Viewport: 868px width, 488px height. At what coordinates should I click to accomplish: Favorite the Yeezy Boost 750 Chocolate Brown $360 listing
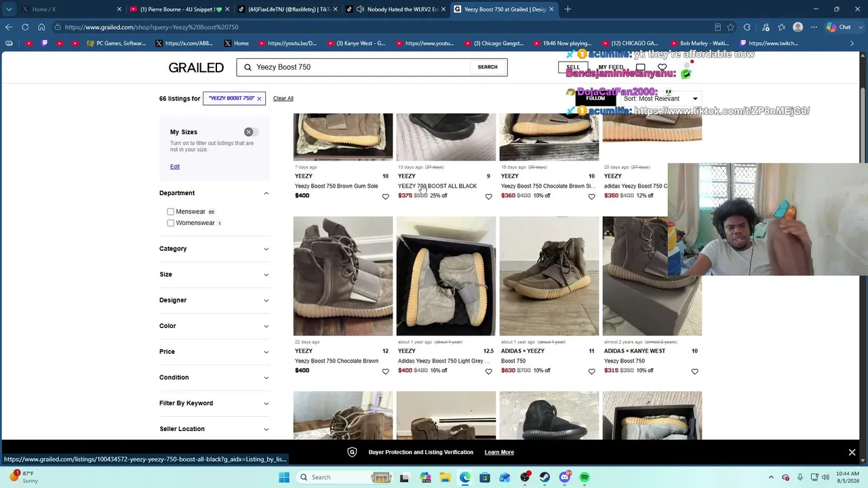[x=591, y=197]
